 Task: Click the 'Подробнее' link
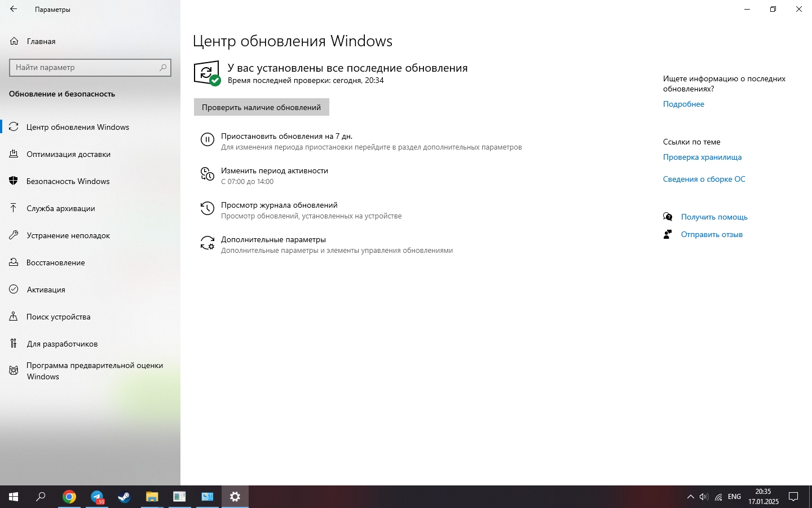(x=683, y=104)
